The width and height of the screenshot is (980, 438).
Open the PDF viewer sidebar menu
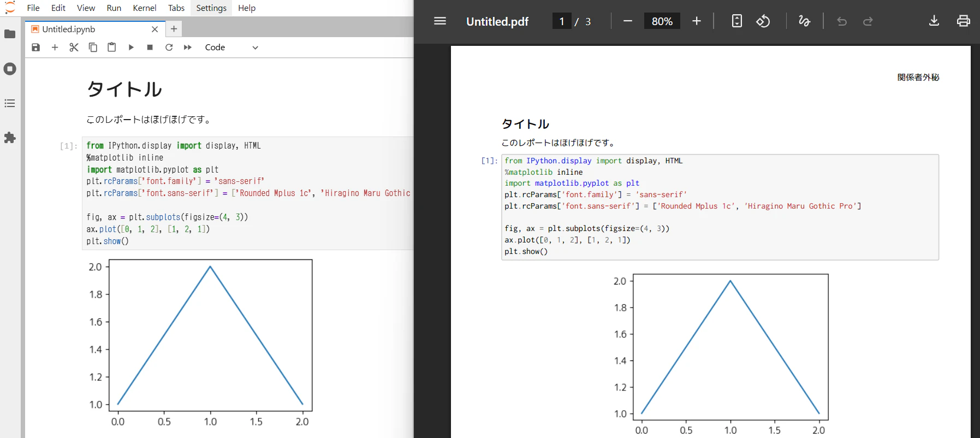pos(440,21)
